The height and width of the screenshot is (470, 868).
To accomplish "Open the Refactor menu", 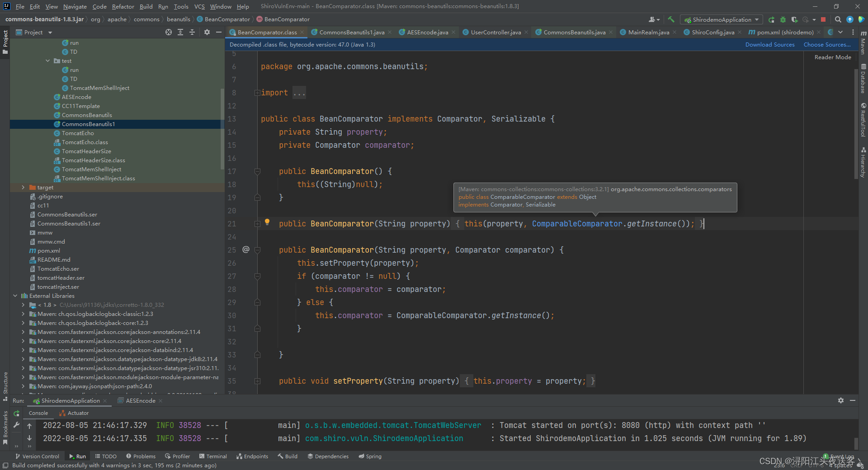I will click(x=123, y=6).
